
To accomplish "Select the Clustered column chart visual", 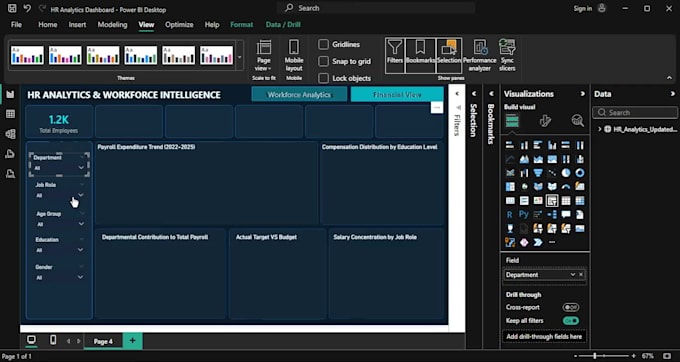I will 552,145.
